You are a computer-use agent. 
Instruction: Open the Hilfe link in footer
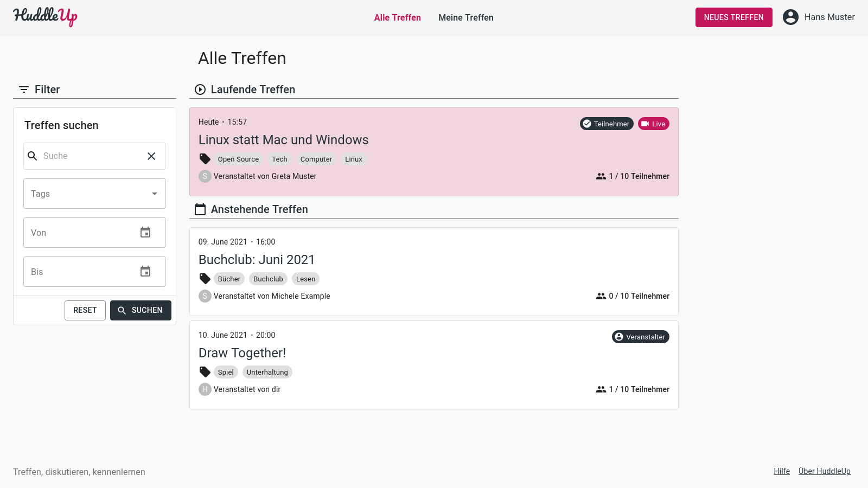pos(782,471)
